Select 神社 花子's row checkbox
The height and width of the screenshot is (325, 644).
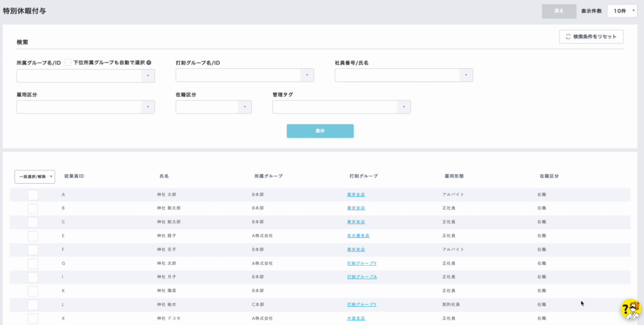(33, 250)
